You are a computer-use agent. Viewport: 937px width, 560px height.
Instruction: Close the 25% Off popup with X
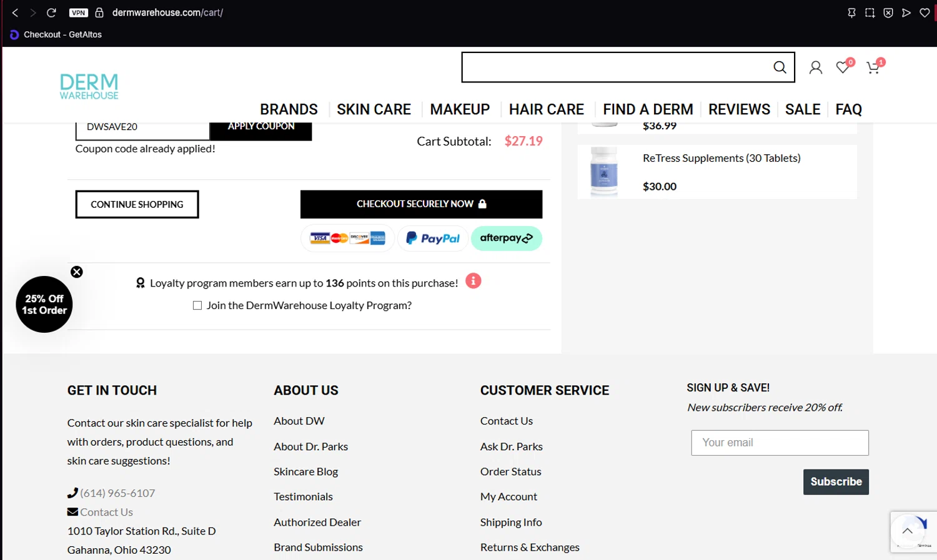pos(77,272)
